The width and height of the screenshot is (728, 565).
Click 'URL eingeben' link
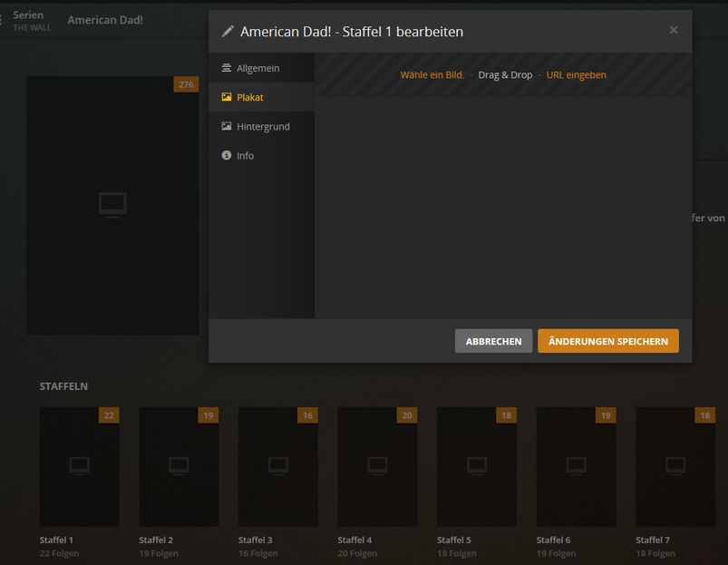point(577,74)
